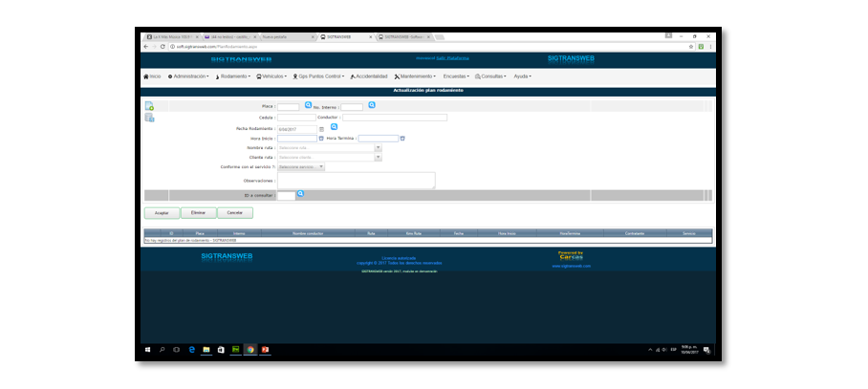Click the Placa column header in table
Image resolution: width=868 pixels, height=389 pixels.
click(x=200, y=233)
